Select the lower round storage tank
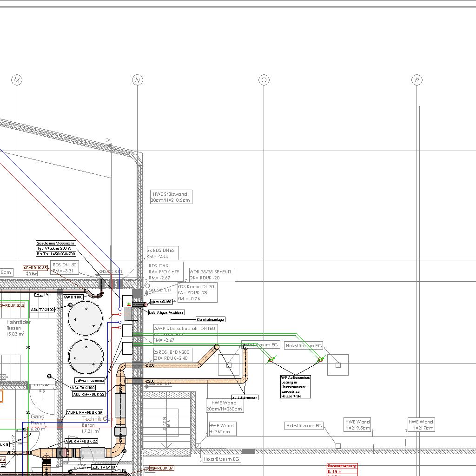Viewport: 476px width, 476px height. click(86, 356)
